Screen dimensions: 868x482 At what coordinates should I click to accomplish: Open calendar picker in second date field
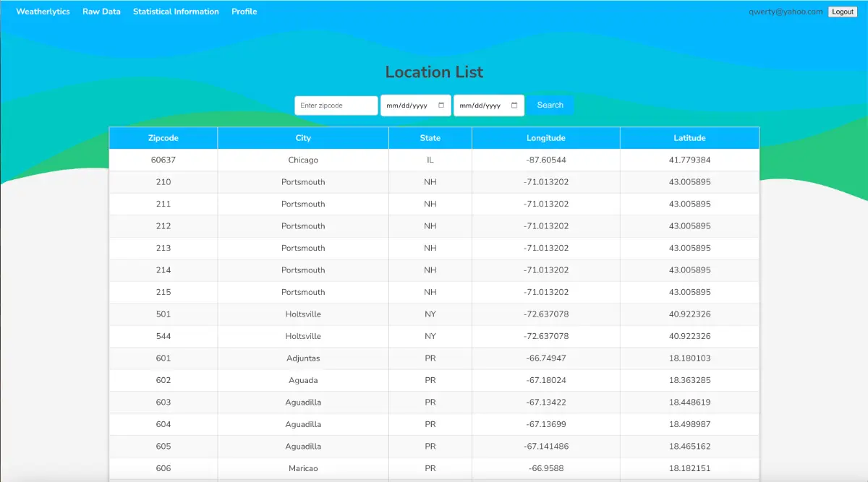click(x=514, y=106)
